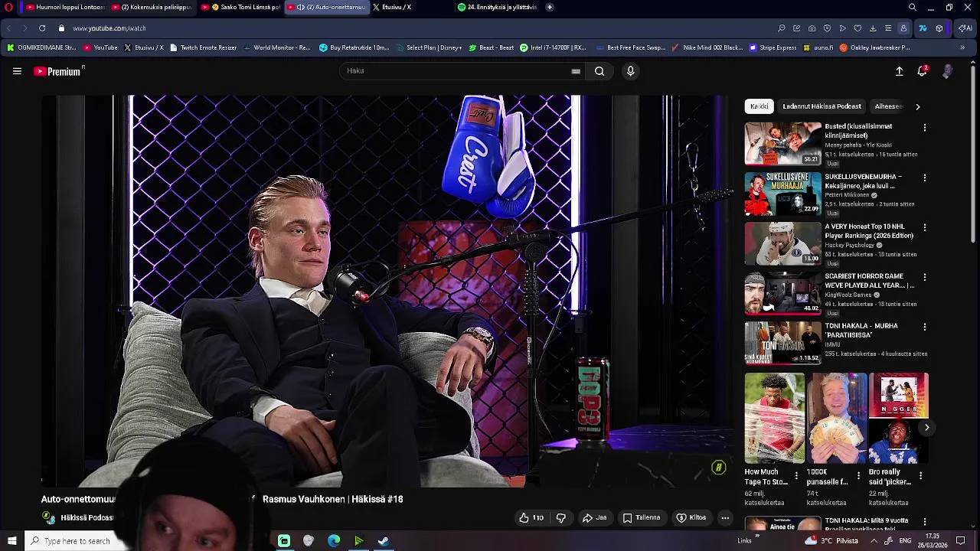Open the YouTube notifications bell

point(923,71)
